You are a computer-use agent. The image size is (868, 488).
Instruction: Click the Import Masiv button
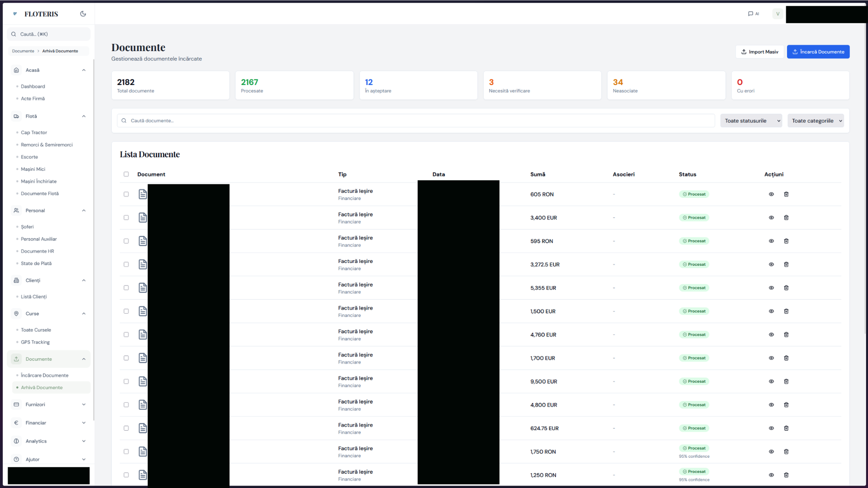point(759,52)
